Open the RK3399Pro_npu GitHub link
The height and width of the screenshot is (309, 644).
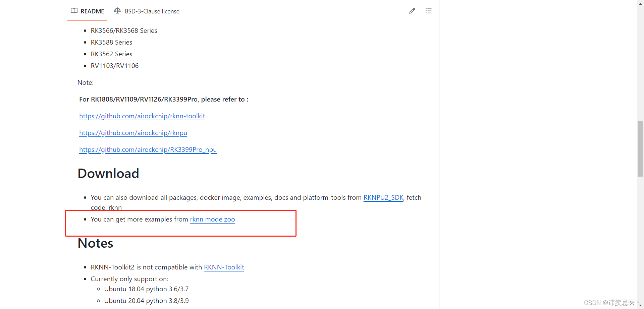click(148, 149)
